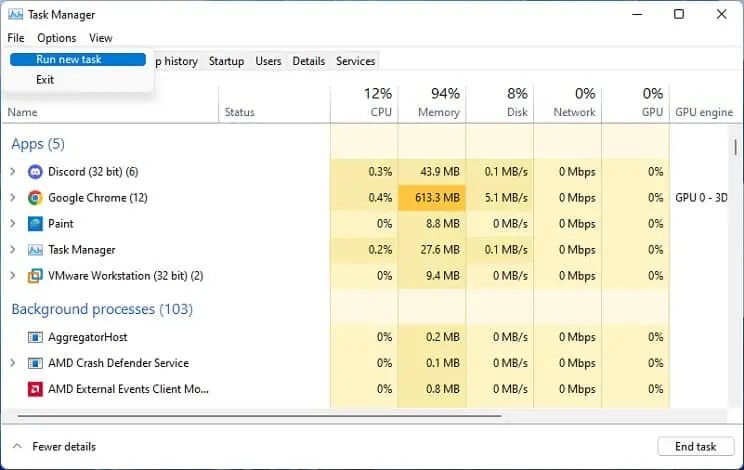Click Discord's 43.9 MB memory cell

[432, 172]
